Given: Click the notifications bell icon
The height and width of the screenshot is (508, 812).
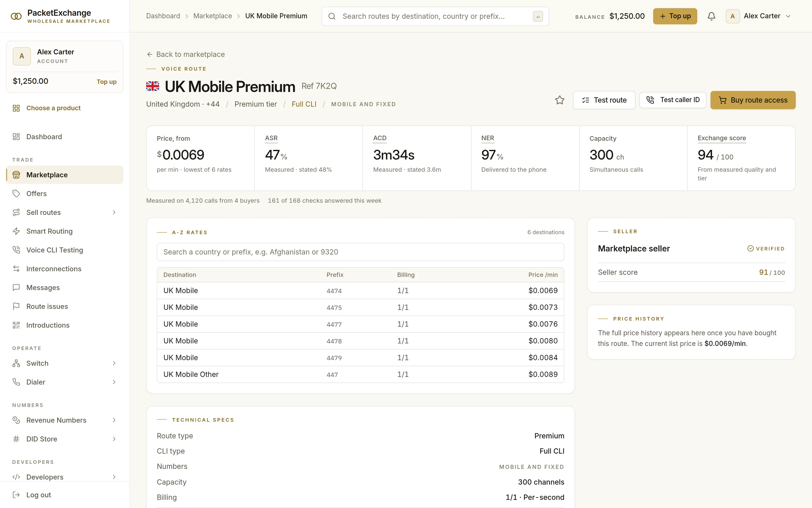Looking at the screenshot, I should click(711, 16).
